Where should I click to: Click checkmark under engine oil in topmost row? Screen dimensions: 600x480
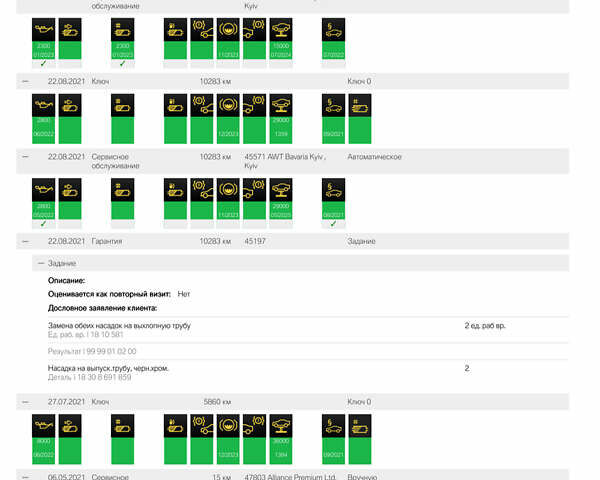[43, 63]
